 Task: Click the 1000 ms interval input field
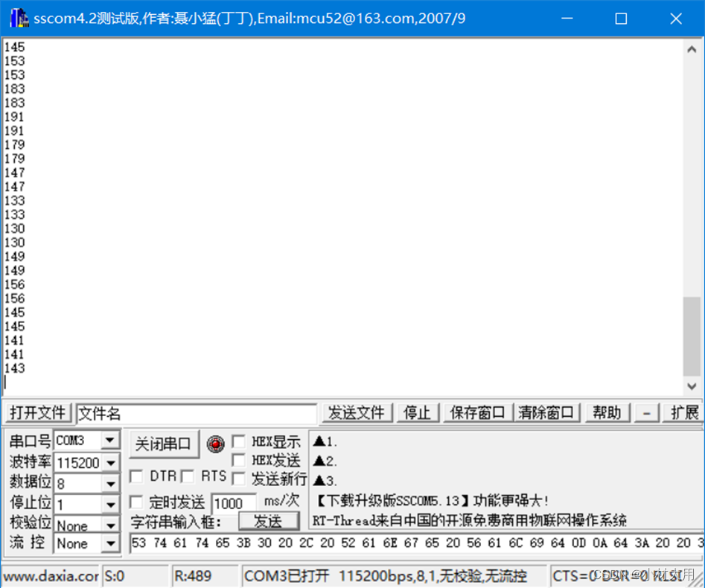[x=234, y=503]
